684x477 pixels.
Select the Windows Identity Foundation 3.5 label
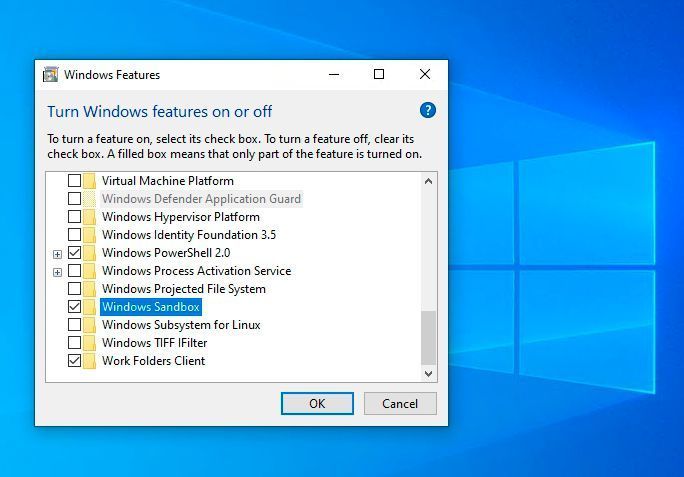coord(189,235)
